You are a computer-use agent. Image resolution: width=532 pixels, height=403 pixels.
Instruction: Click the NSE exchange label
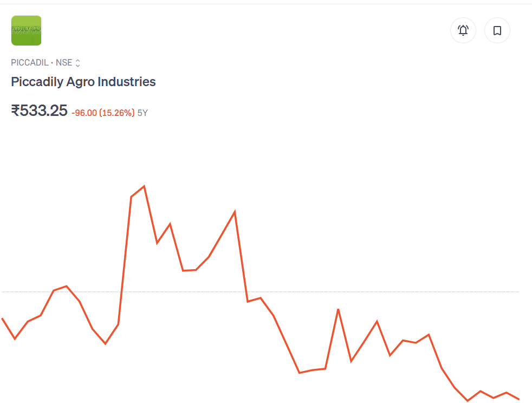64,63
